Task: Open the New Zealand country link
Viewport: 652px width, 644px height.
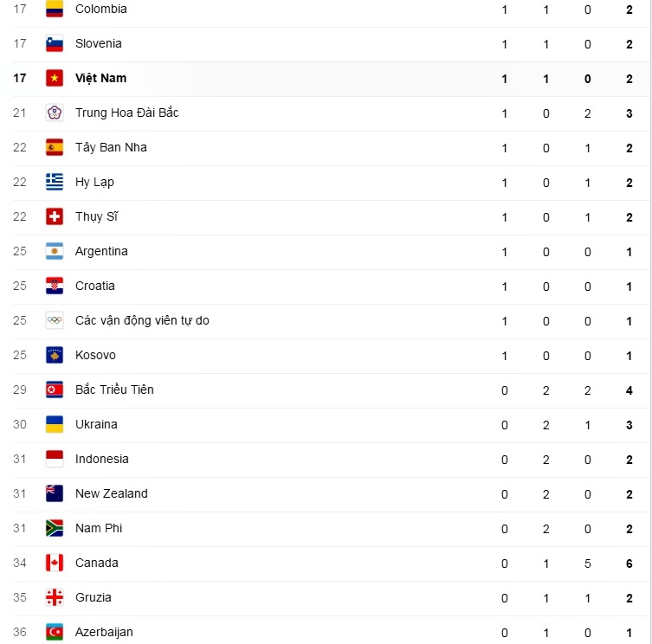Action: (x=111, y=493)
